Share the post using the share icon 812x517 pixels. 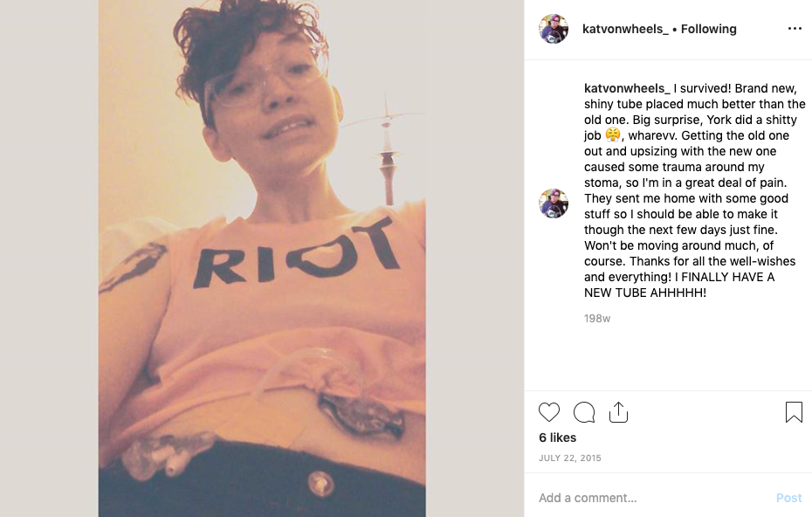pyautogui.click(x=618, y=412)
